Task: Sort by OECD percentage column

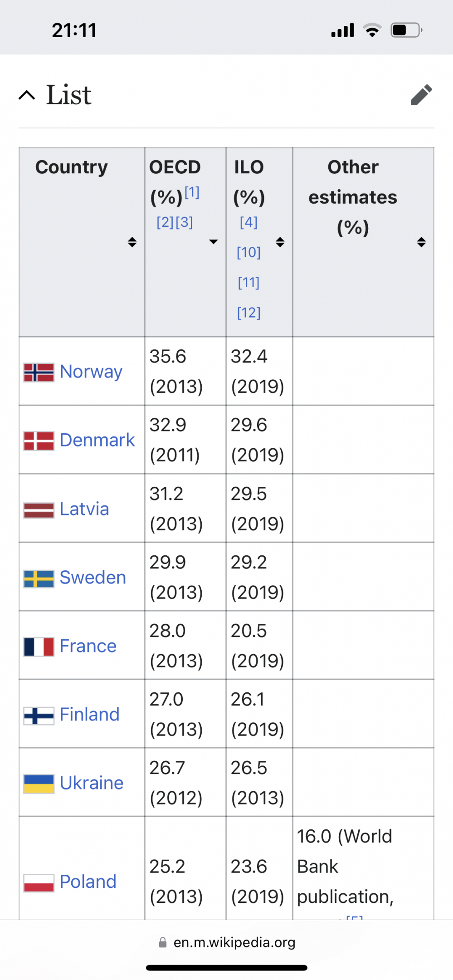Action: pyautogui.click(x=213, y=242)
